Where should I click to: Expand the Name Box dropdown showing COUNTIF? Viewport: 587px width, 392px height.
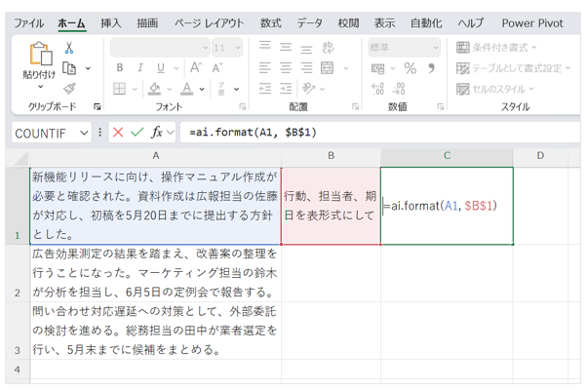(x=84, y=133)
